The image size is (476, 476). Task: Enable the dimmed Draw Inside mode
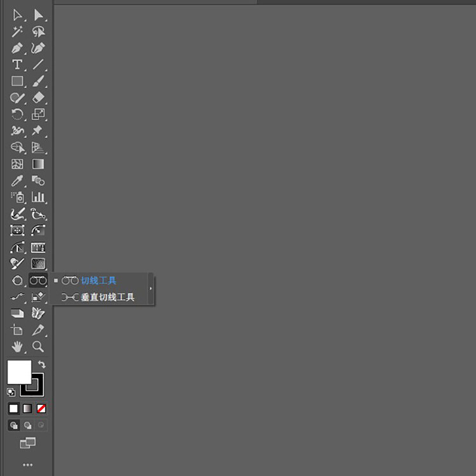coord(41,425)
